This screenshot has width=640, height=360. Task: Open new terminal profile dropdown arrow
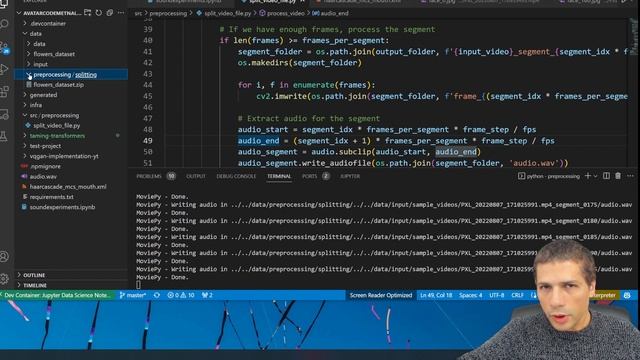[596, 176]
